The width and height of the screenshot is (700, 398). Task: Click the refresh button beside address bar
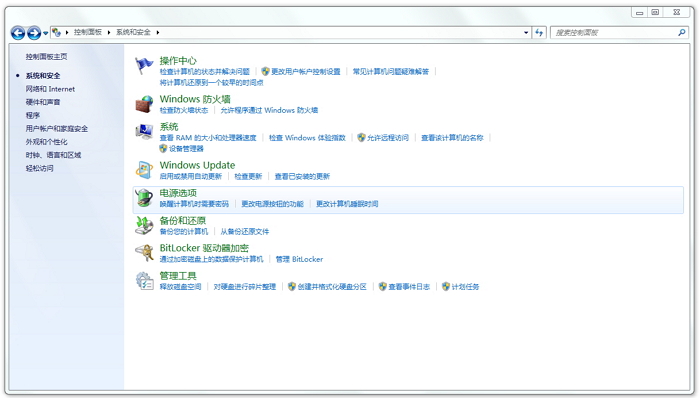click(x=539, y=33)
